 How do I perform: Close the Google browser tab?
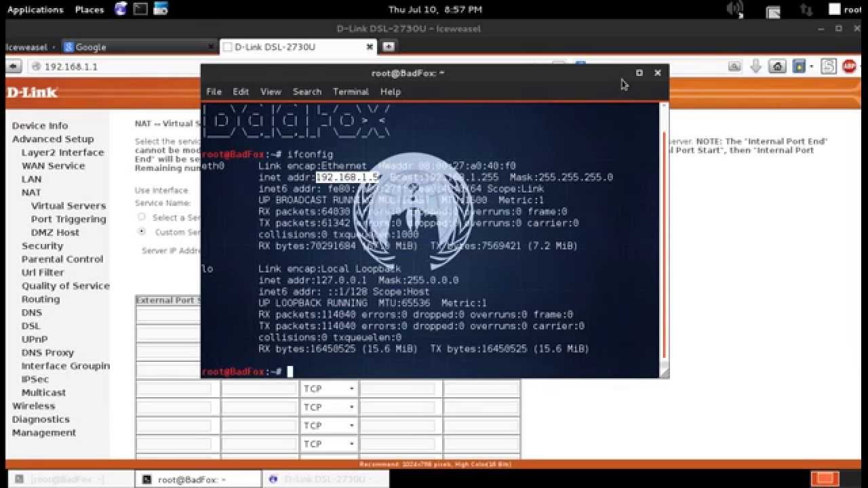pos(210,47)
